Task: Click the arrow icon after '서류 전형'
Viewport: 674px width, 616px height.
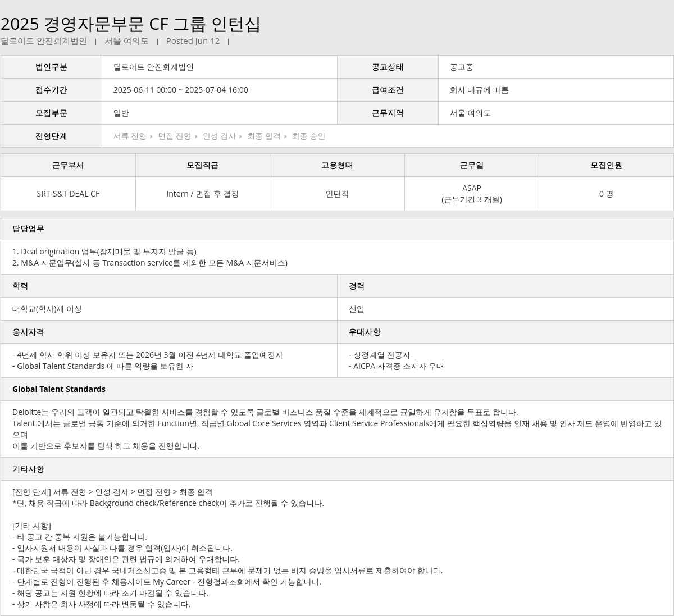Action: [x=152, y=136]
